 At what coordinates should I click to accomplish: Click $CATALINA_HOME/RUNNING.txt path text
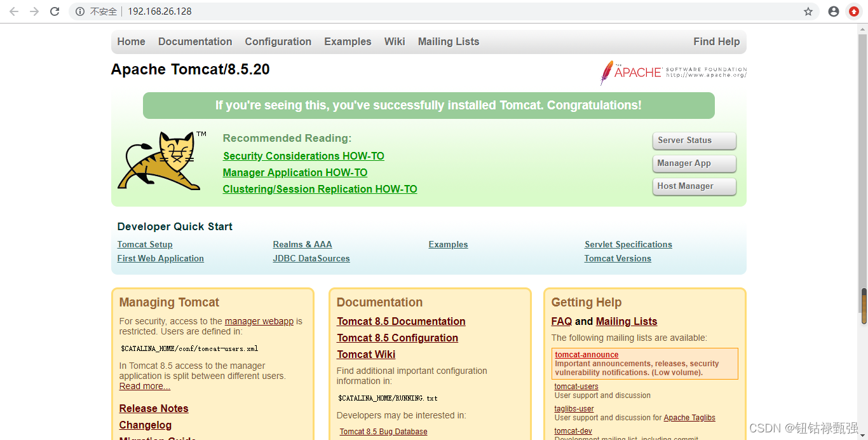tap(388, 398)
